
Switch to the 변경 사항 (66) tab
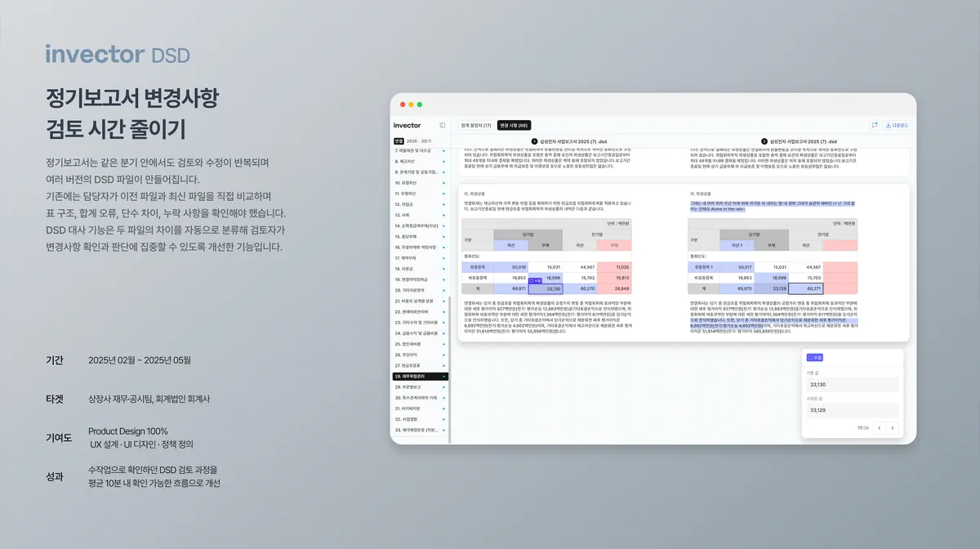[x=514, y=125]
